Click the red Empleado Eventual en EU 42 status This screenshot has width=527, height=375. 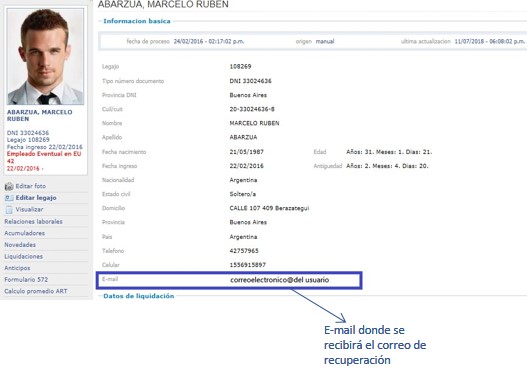[44, 157]
